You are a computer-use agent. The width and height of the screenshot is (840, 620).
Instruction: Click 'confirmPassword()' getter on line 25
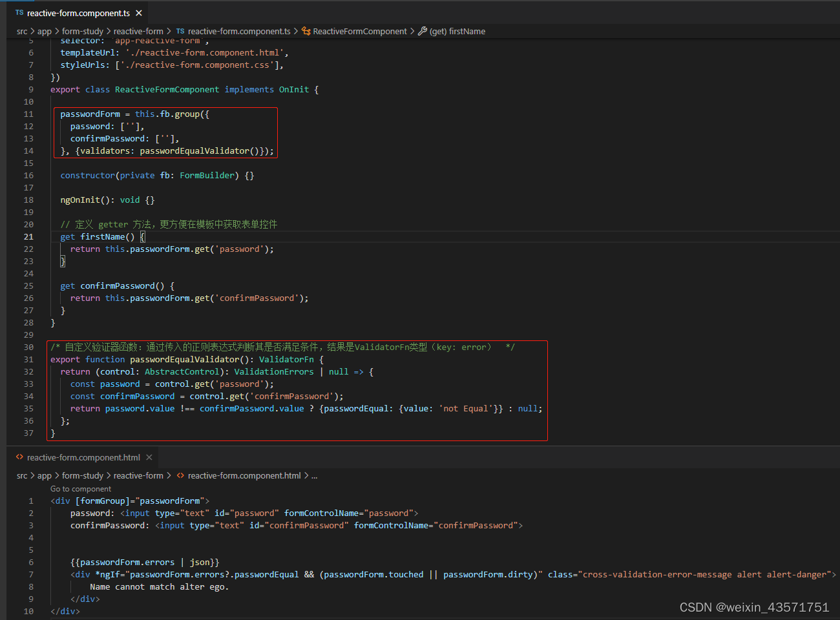pyautogui.click(x=122, y=286)
